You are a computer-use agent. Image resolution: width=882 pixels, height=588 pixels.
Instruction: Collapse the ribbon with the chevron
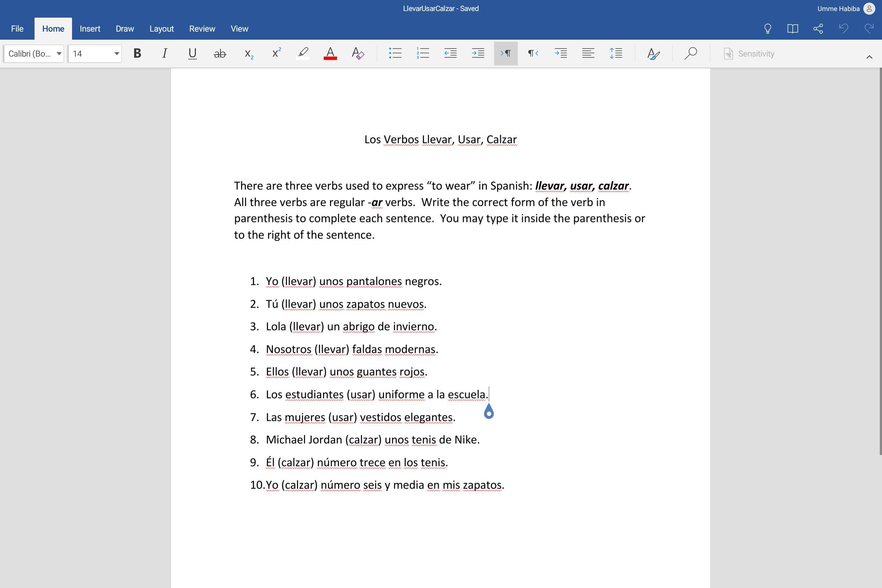[869, 57]
